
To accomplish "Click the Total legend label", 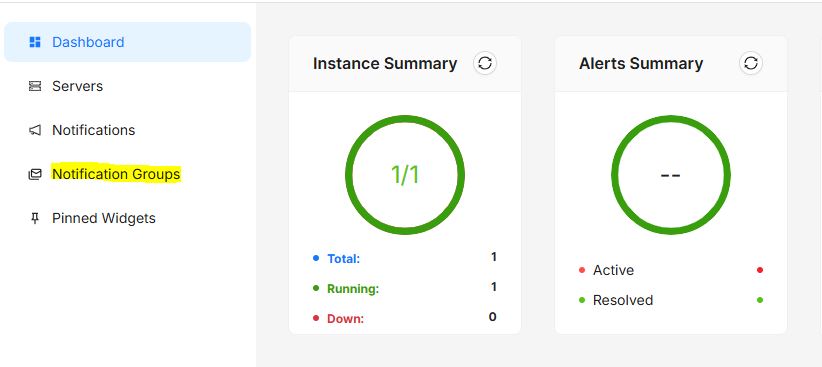I will [x=343, y=258].
